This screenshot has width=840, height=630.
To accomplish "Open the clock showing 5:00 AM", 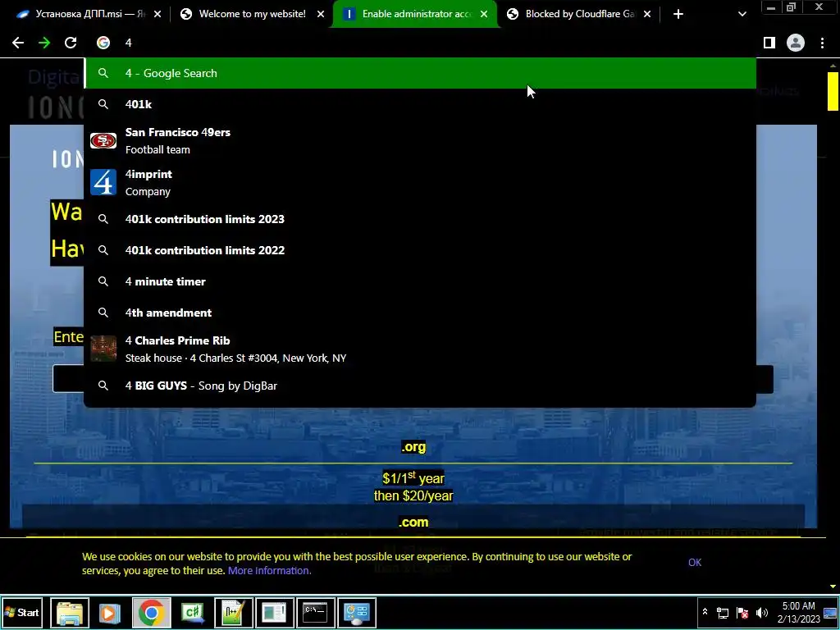I will tap(799, 612).
